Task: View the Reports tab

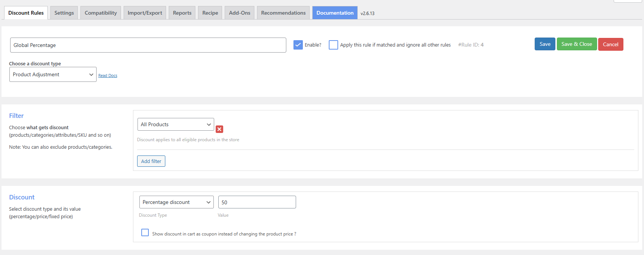Action: click(182, 13)
